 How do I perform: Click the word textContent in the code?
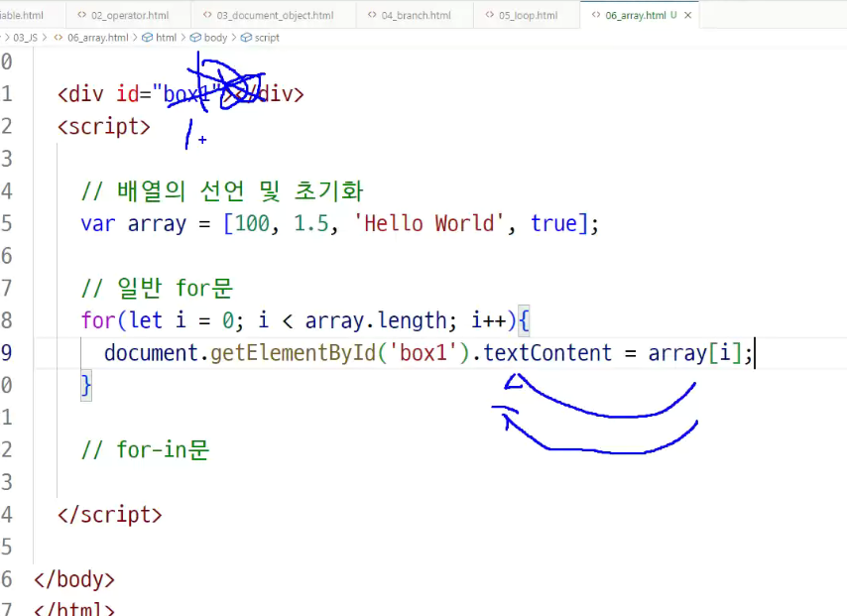click(547, 353)
